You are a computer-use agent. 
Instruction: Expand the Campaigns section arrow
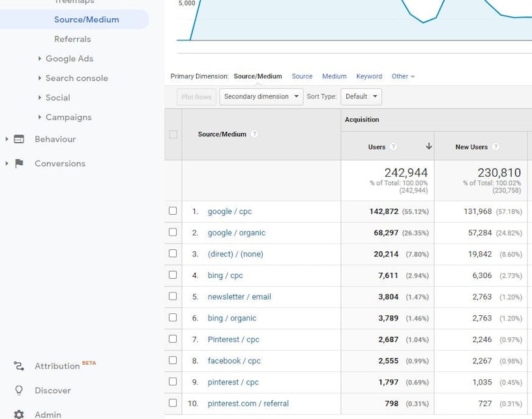pyautogui.click(x=40, y=117)
